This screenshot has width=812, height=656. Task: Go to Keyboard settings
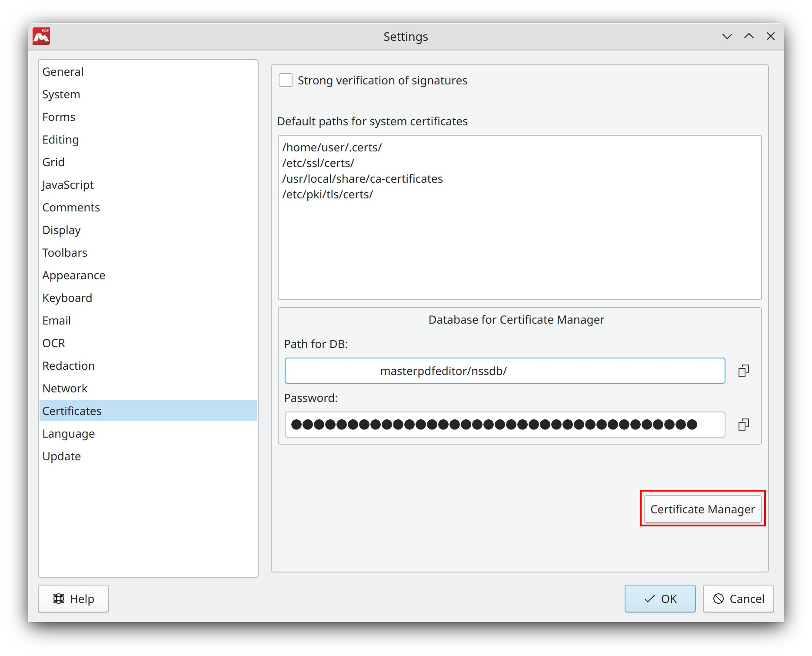click(x=148, y=298)
